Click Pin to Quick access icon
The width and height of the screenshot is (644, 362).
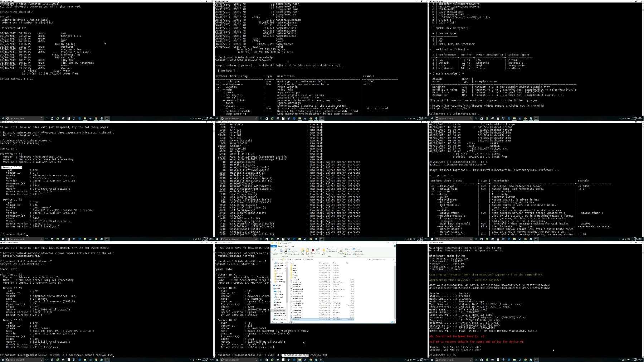(x=275, y=252)
